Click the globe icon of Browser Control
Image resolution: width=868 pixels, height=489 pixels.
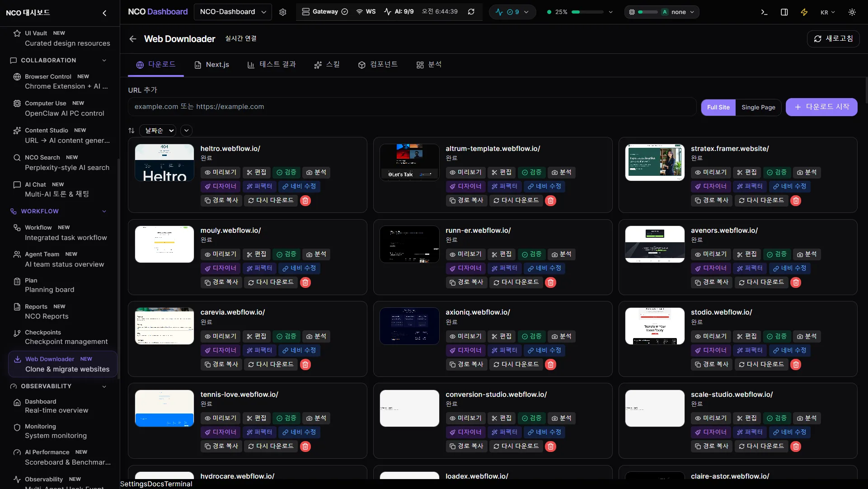(17, 77)
